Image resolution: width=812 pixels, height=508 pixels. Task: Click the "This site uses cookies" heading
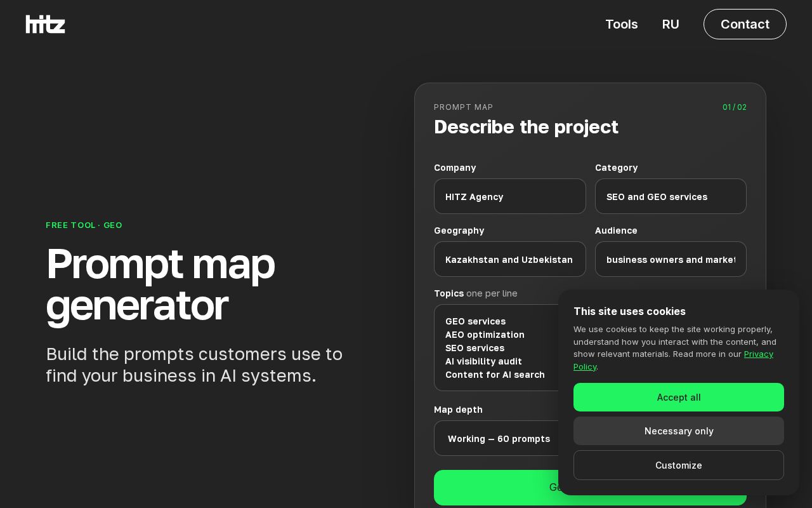(629, 311)
